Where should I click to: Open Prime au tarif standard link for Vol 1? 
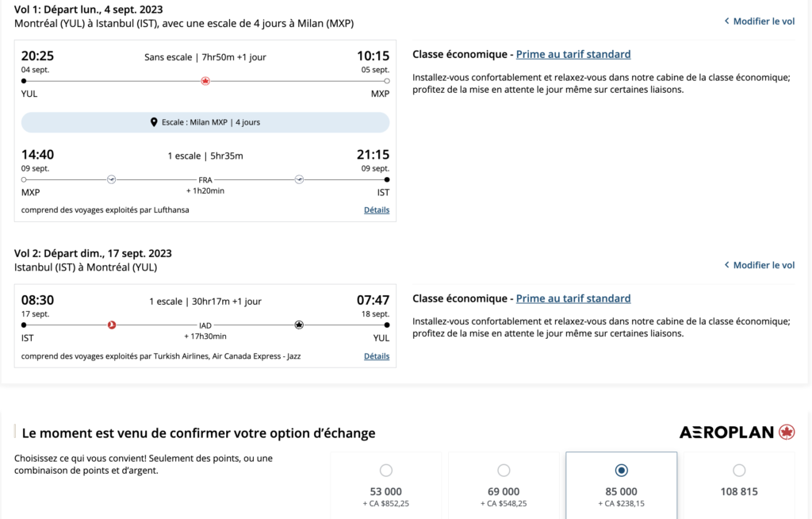pyautogui.click(x=573, y=55)
